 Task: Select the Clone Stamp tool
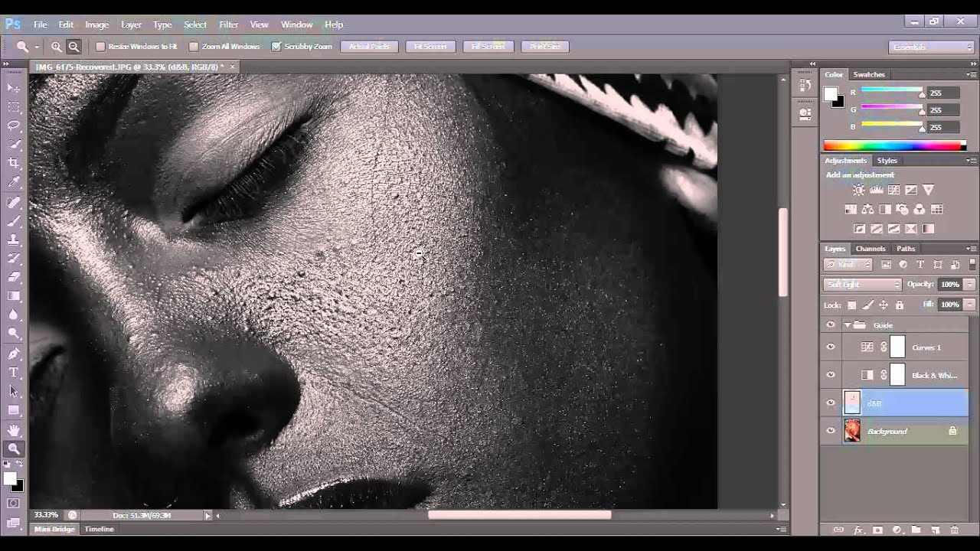[x=14, y=240]
